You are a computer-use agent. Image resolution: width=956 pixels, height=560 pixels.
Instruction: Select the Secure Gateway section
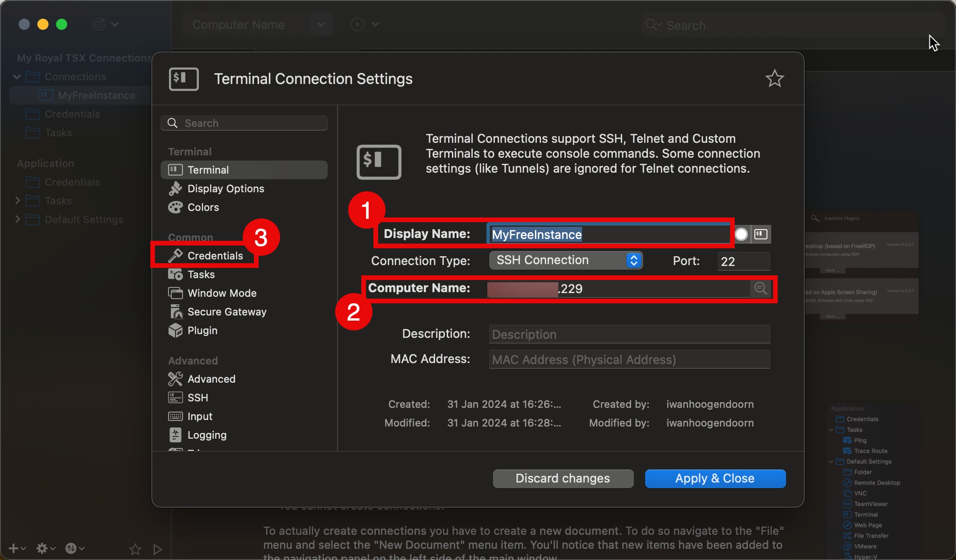pyautogui.click(x=226, y=312)
